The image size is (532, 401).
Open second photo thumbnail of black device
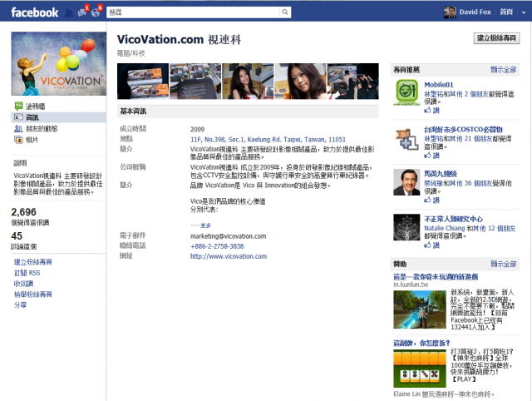(195, 82)
